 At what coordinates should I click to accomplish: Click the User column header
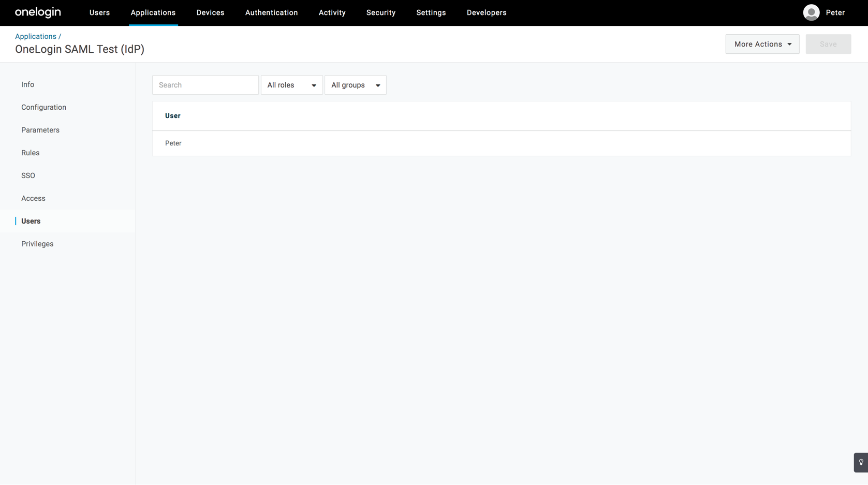[x=173, y=116]
